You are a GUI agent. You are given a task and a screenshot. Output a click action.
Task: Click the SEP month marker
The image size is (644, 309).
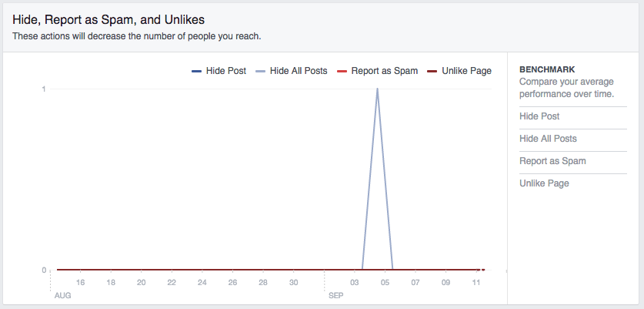pos(336,295)
